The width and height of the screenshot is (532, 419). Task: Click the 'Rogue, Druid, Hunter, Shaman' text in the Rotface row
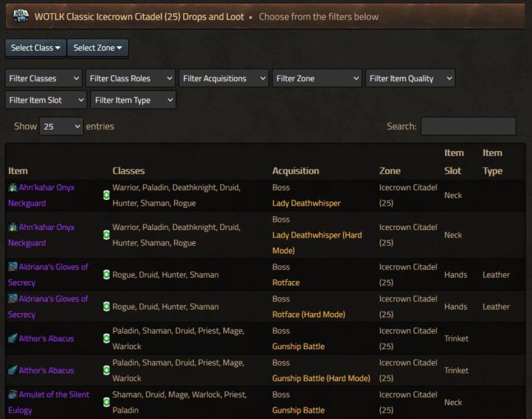click(x=166, y=274)
